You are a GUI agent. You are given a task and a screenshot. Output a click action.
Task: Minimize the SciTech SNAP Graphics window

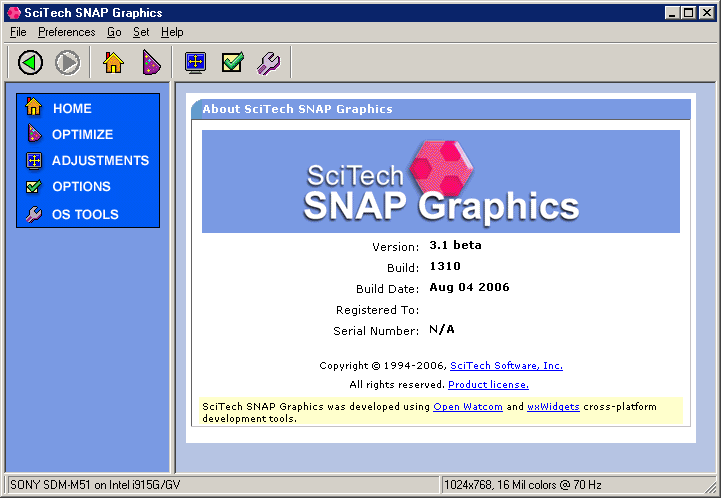(x=672, y=12)
